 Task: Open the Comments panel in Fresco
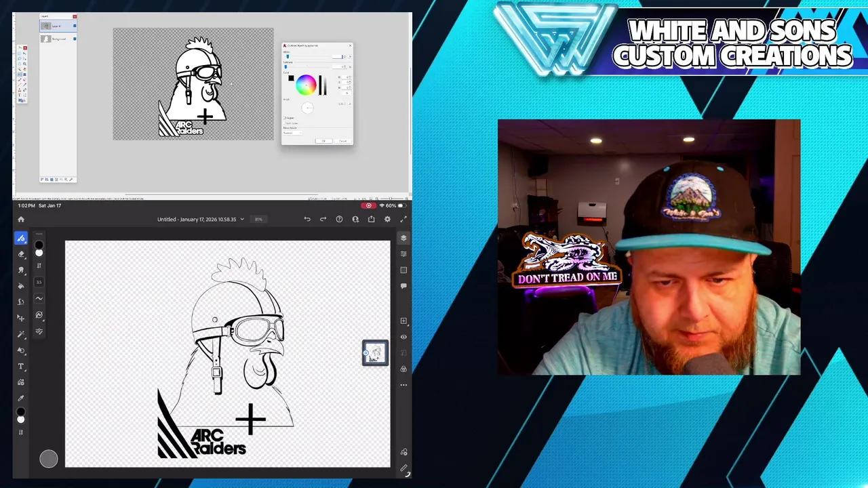(403, 286)
